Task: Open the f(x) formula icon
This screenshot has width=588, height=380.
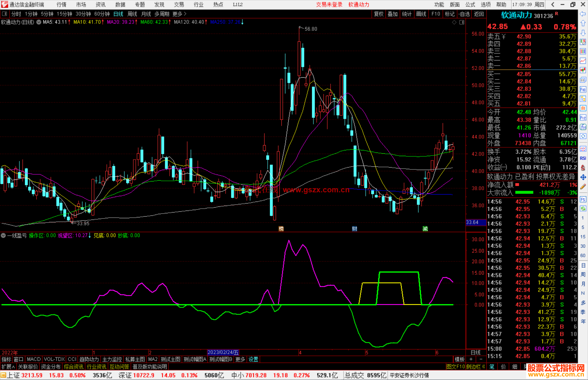Action: click(x=583, y=127)
